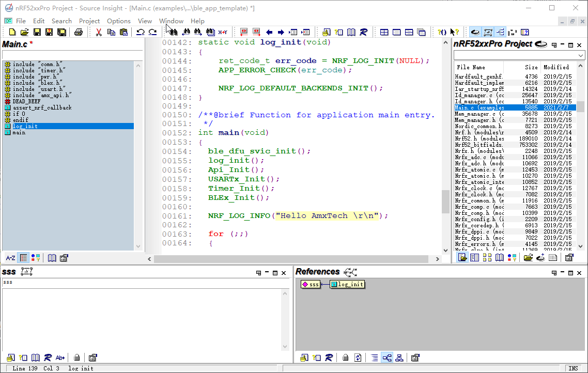The image size is (588, 373).
Task: Click the File Name column header
Action: (471, 67)
